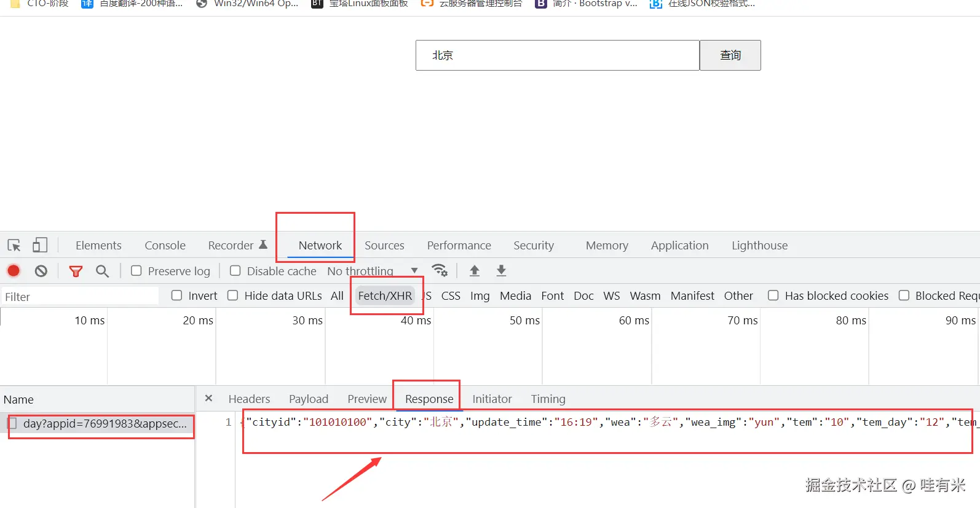980x508 pixels.
Task: Check the Has blocked cookies checkbox
Action: [x=773, y=295]
